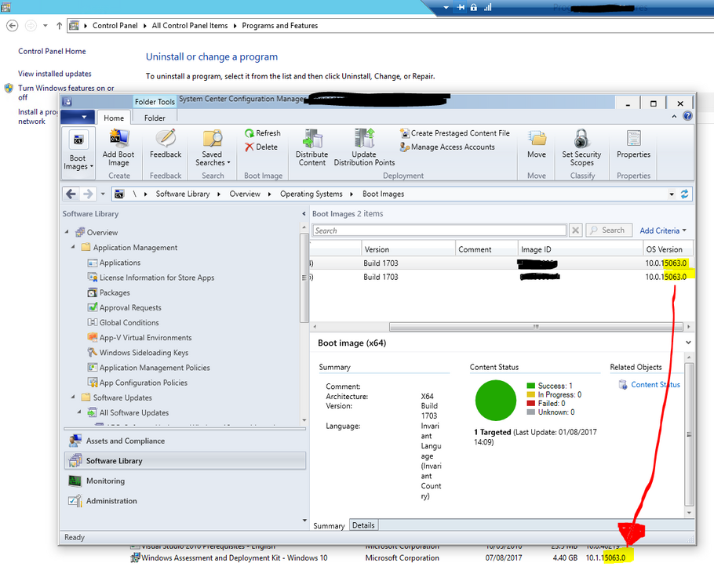This screenshot has width=714, height=588.
Task: Choose Create Prestaged Content File
Action: (x=455, y=133)
